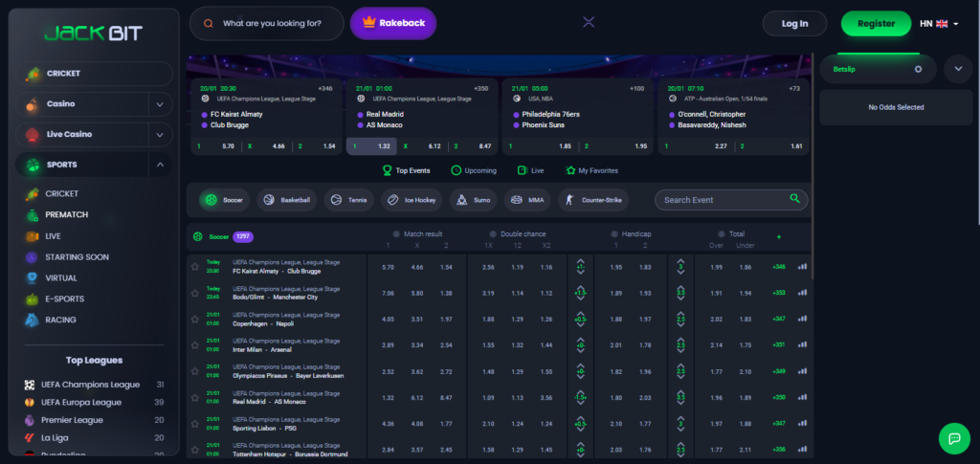Favorite the Bodo/Glimt - Manchester City star
Screen dimensions: 980x464
coord(195,293)
